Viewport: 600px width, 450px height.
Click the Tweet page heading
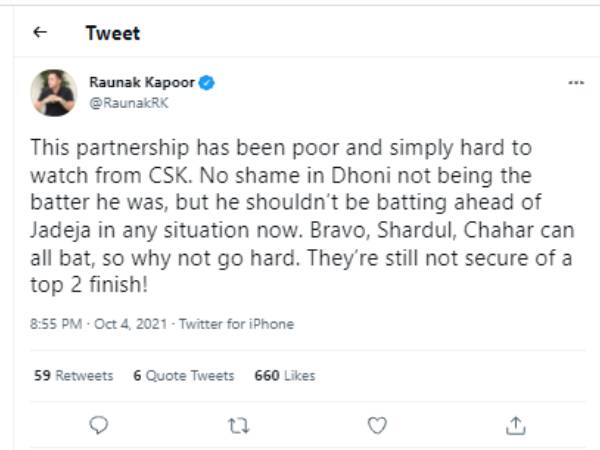[x=112, y=33]
